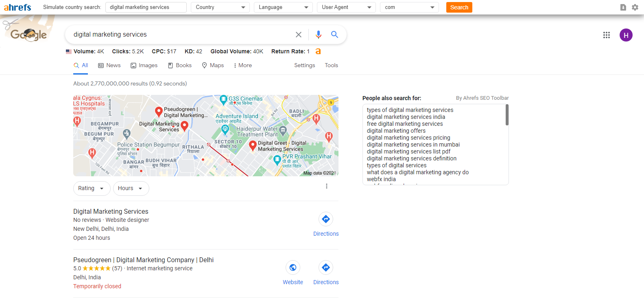Open directions for Digital Marketing Services listing
Screen dimensions: 644x298
pyautogui.click(x=326, y=219)
